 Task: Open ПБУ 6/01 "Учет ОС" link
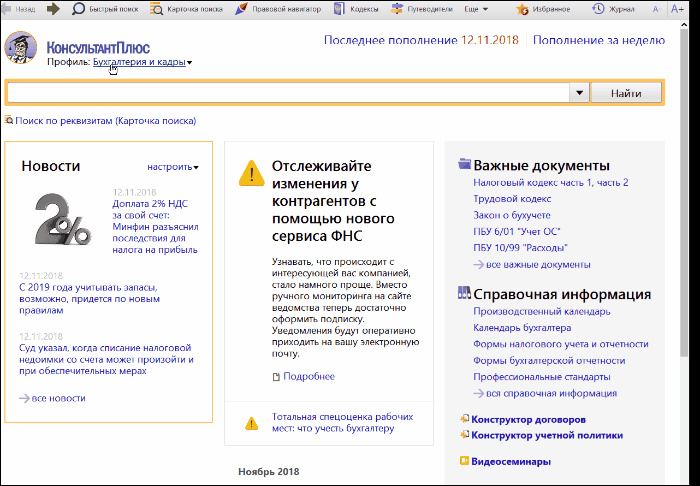pyautogui.click(x=517, y=232)
